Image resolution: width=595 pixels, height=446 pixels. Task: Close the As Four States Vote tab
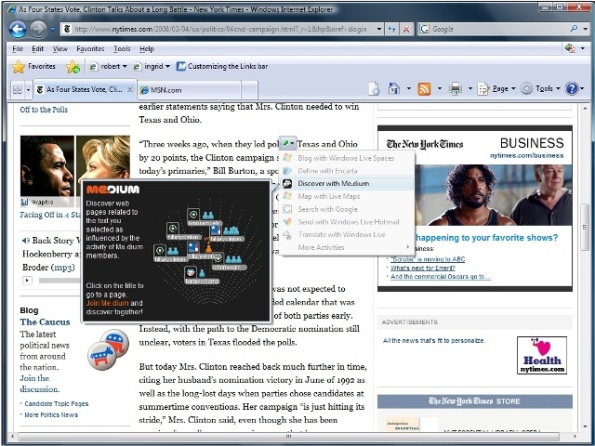tap(130, 90)
